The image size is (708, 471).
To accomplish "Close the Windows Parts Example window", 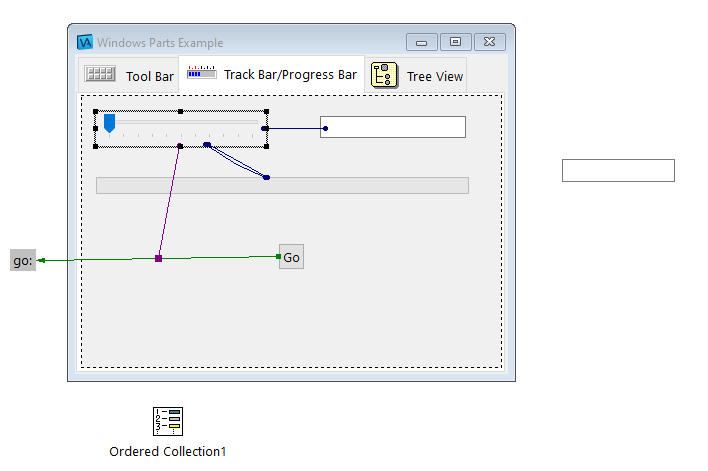I will pos(489,42).
